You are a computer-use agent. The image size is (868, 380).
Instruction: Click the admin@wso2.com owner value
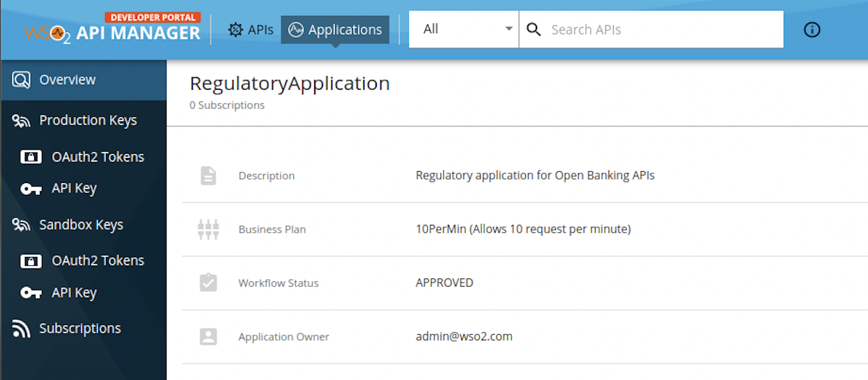464,336
